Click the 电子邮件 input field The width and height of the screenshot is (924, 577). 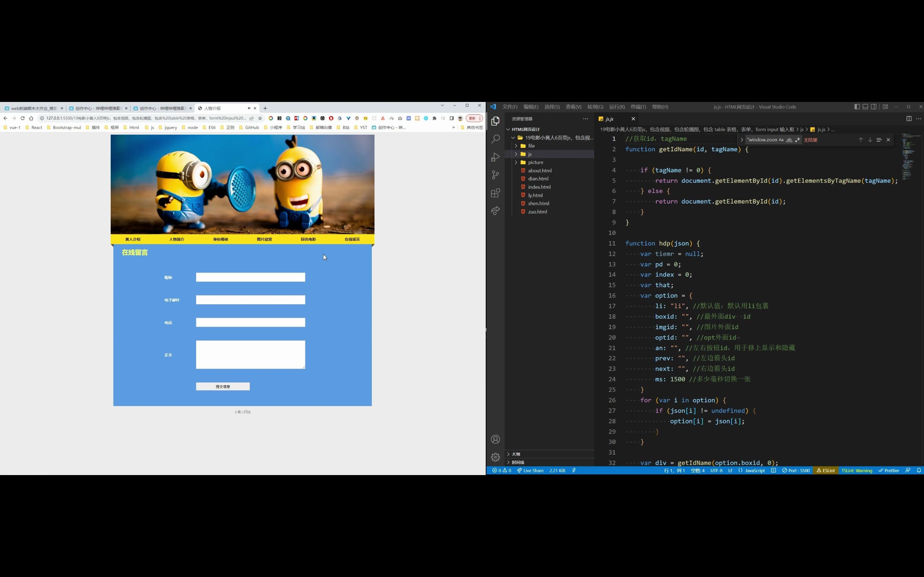coord(251,300)
